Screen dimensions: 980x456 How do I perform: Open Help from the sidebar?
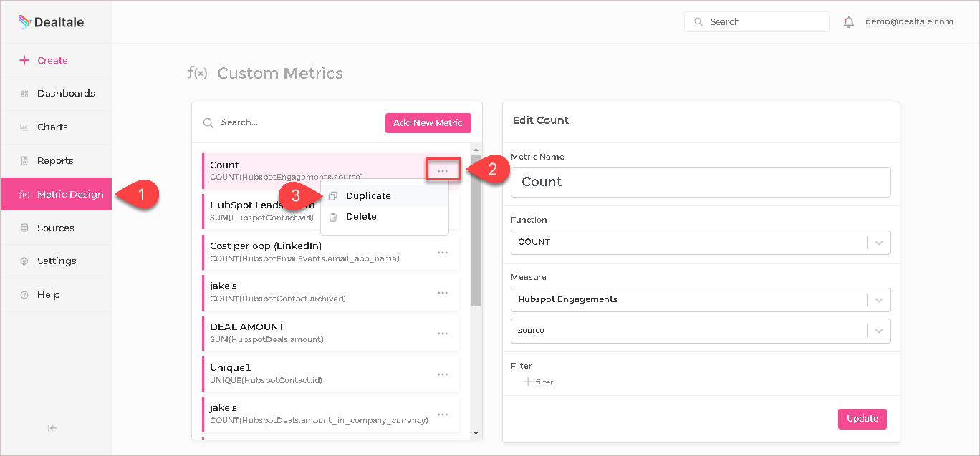point(56,295)
